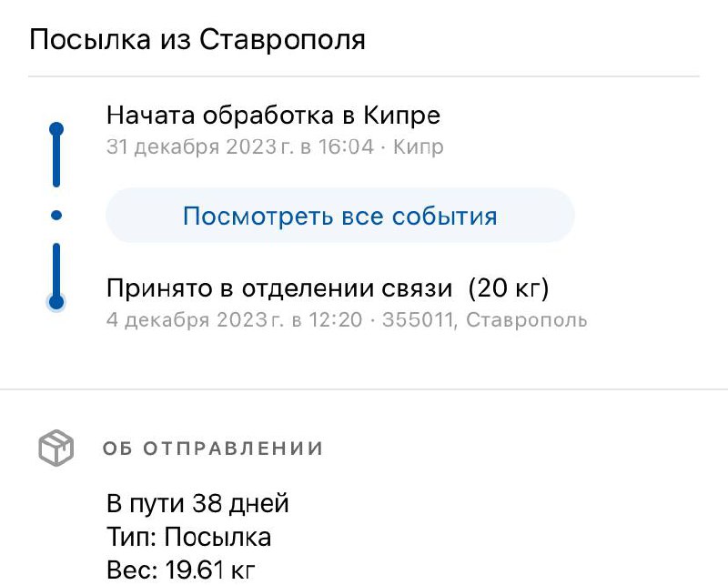The height and width of the screenshot is (585, 728).
Task: Click the "Вес: 19.61 кг" line
Action: 182,570
